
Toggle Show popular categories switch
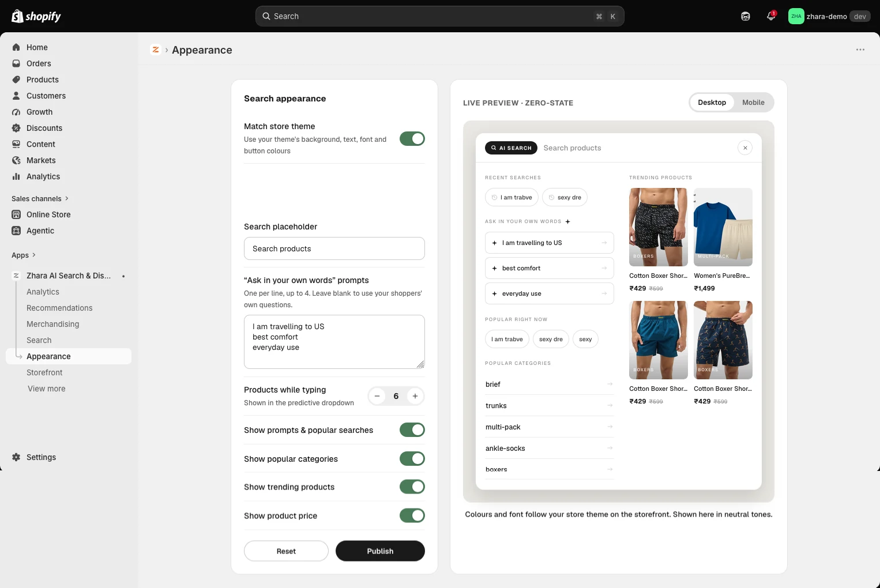pos(412,459)
